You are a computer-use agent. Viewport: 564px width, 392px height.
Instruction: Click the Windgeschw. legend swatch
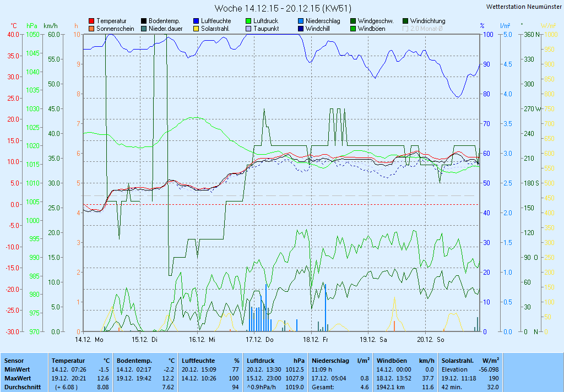[353, 21]
